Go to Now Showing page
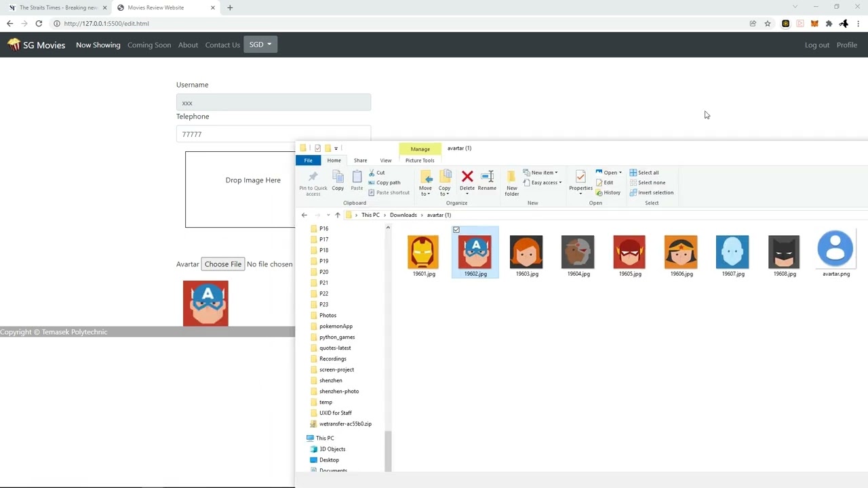The width and height of the screenshot is (868, 488). 98,45
